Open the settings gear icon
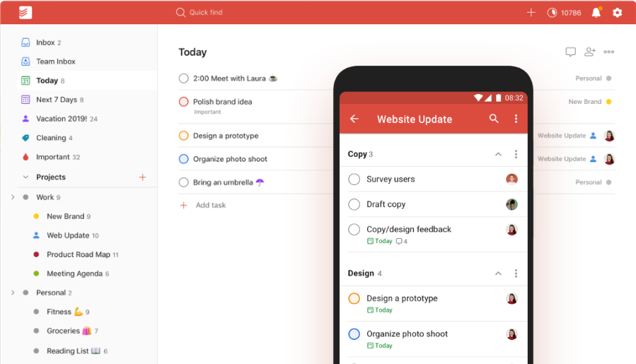The image size is (636, 364). [617, 13]
